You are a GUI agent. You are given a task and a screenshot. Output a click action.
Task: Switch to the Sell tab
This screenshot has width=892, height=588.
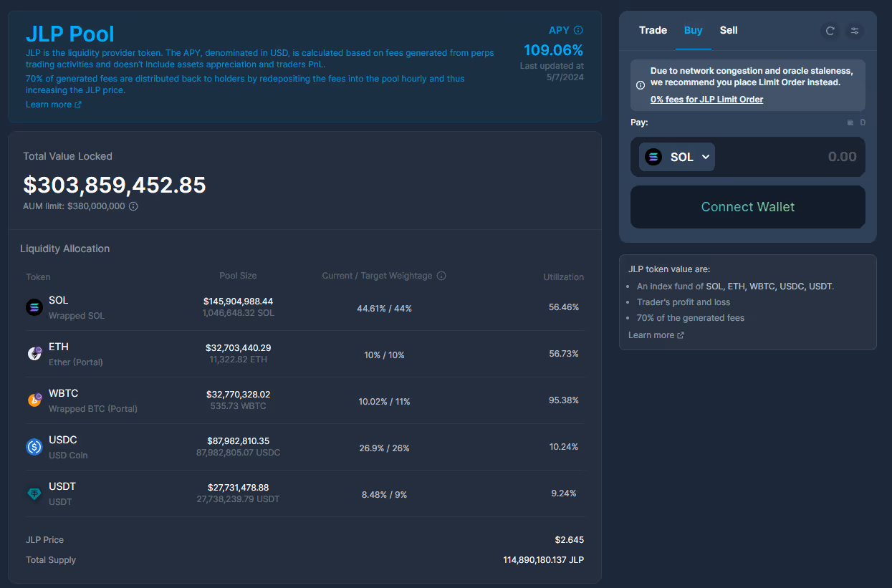tap(729, 30)
